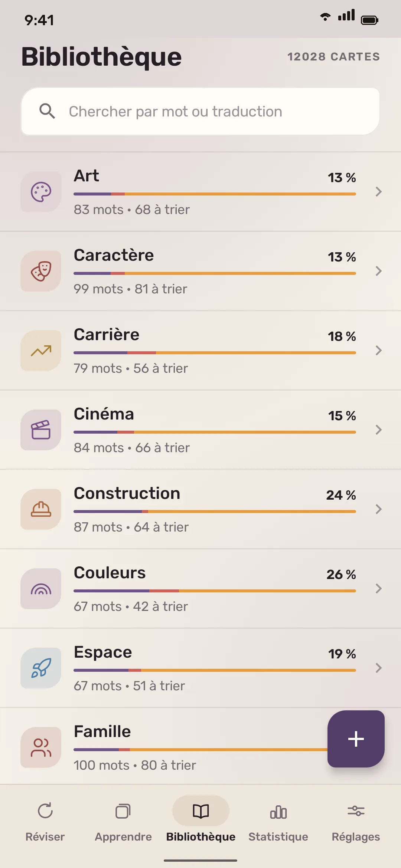Tap the Couleurs rainbow icon

41,589
